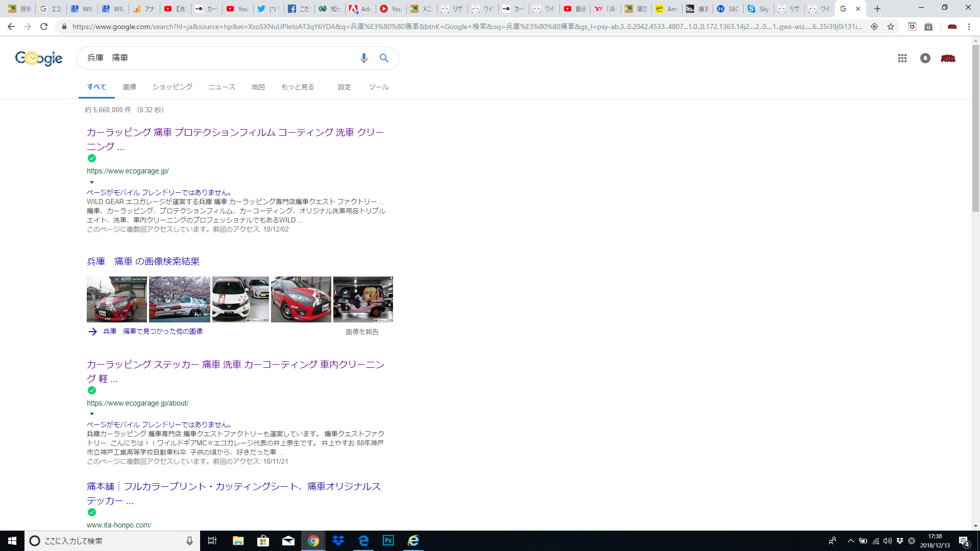Click green check badge under ecogarage about result

(92, 390)
